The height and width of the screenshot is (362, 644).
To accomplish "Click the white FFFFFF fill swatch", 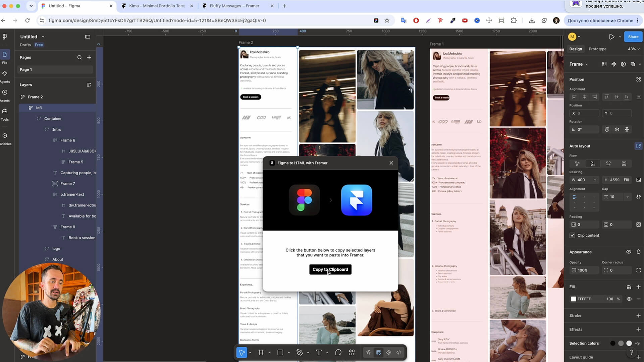I will tap(574, 299).
